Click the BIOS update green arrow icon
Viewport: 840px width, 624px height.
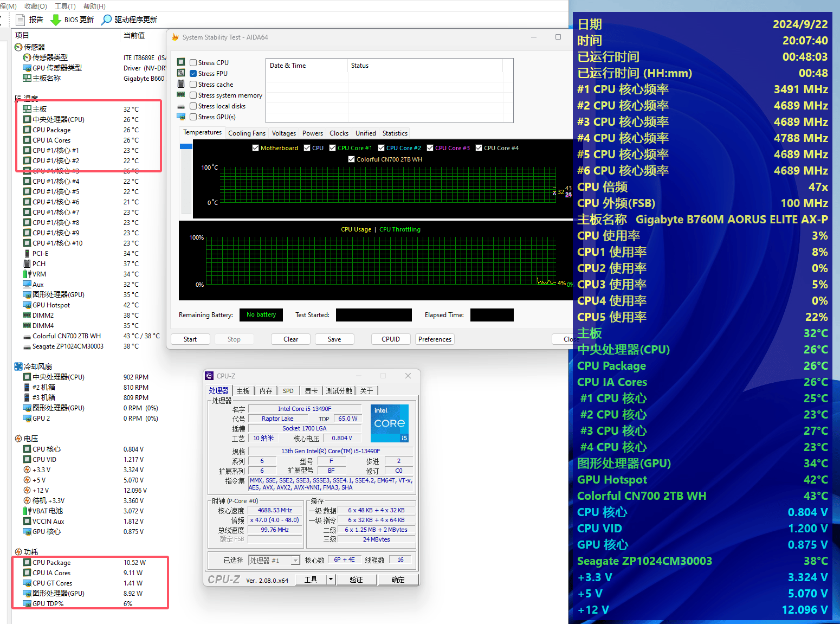pyautogui.click(x=55, y=20)
